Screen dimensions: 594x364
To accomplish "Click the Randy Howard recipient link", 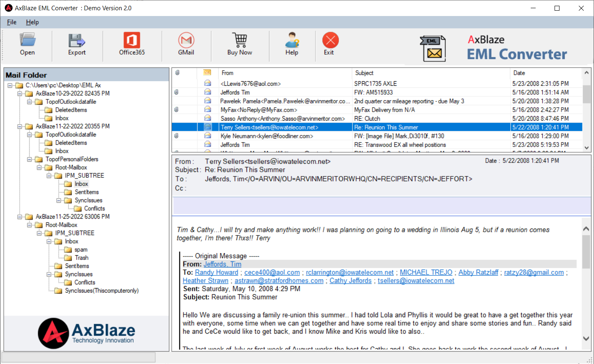I will (x=216, y=272).
